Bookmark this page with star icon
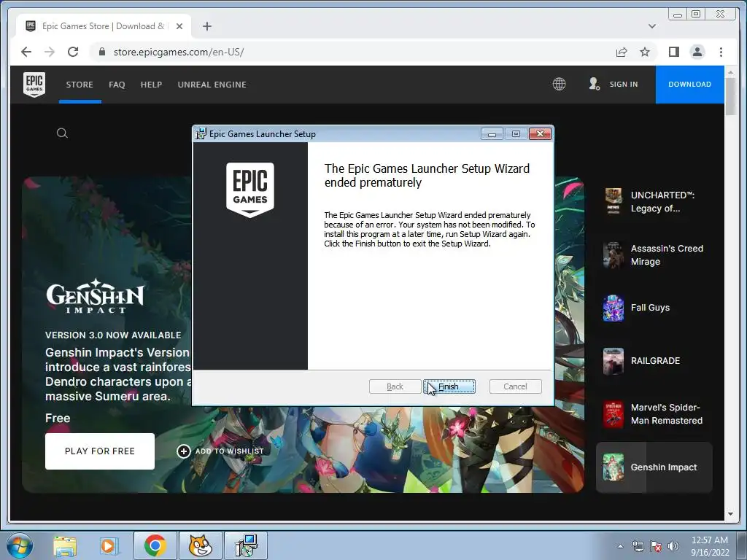747x560 pixels. (x=645, y=52)
